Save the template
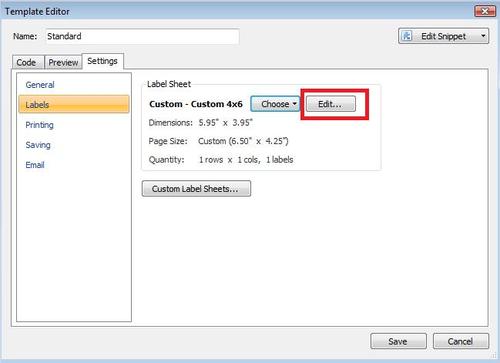Image resolution: width=500 pixels, height=363 pixels. point(398,341)
